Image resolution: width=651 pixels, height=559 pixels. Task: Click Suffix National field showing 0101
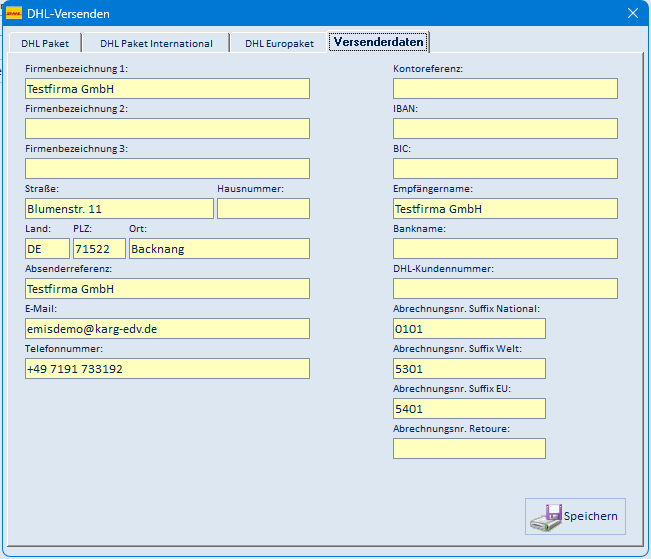pos(469,329)
